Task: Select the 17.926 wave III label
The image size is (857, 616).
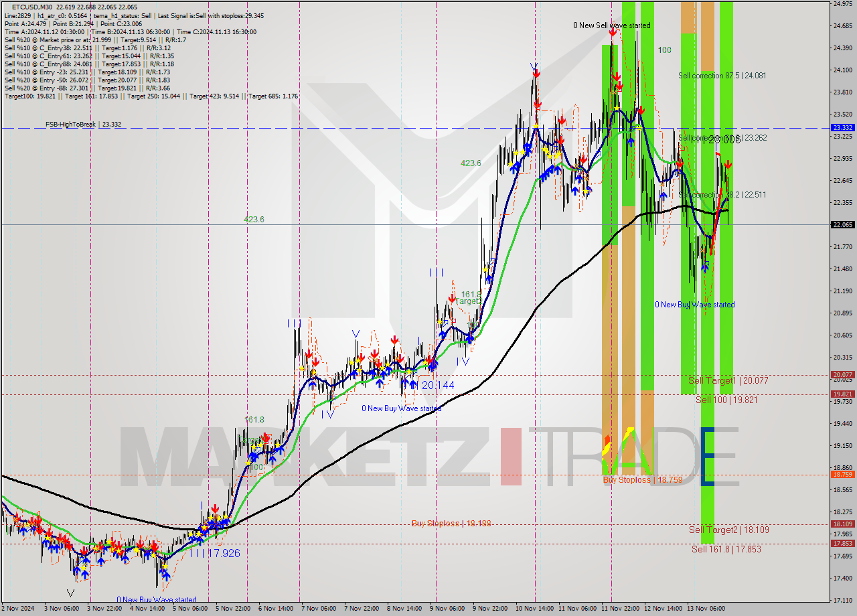Action: (214, 553)
